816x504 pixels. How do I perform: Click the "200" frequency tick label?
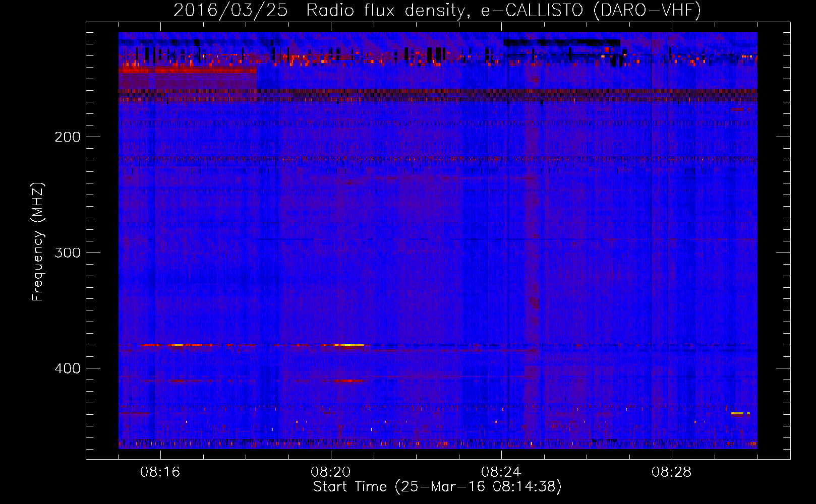click(68, 137)
